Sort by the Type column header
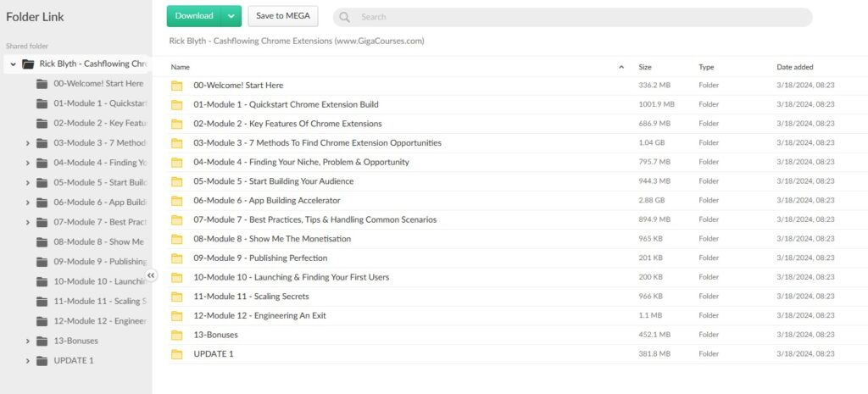This screenshot has width=868, height=394. pos(706,67)
